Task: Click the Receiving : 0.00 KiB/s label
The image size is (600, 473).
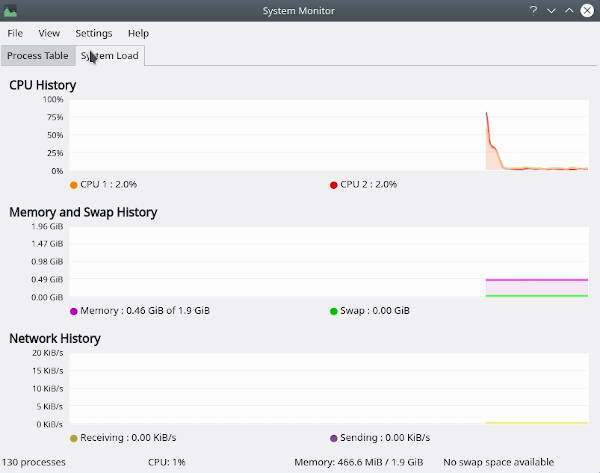Action: (x=128, y=437)
